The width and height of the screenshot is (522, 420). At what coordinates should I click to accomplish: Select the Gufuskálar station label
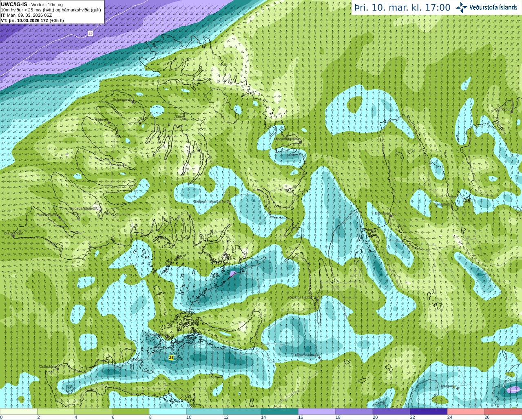tap(48, 367)
